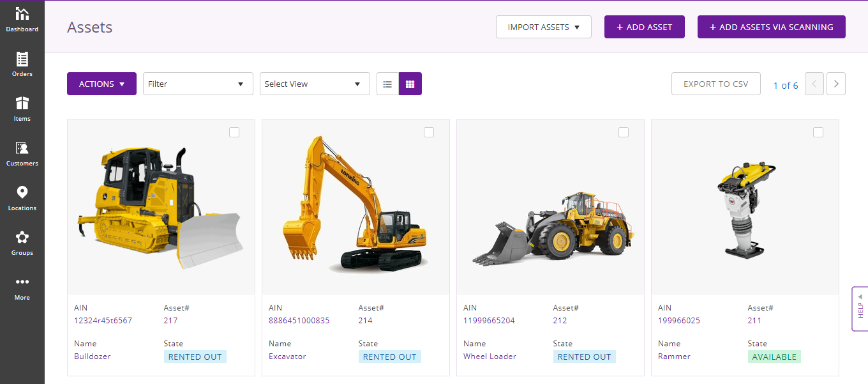
Task: Select the Bulldozer asset checkbox
Action: coord(234,132)
